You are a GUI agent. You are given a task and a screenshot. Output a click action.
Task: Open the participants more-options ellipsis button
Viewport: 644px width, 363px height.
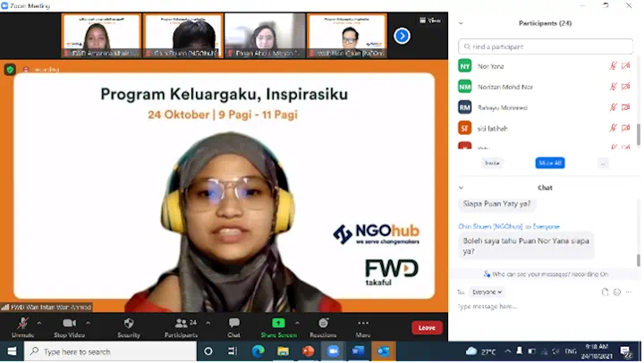click(x=603, y=164)
